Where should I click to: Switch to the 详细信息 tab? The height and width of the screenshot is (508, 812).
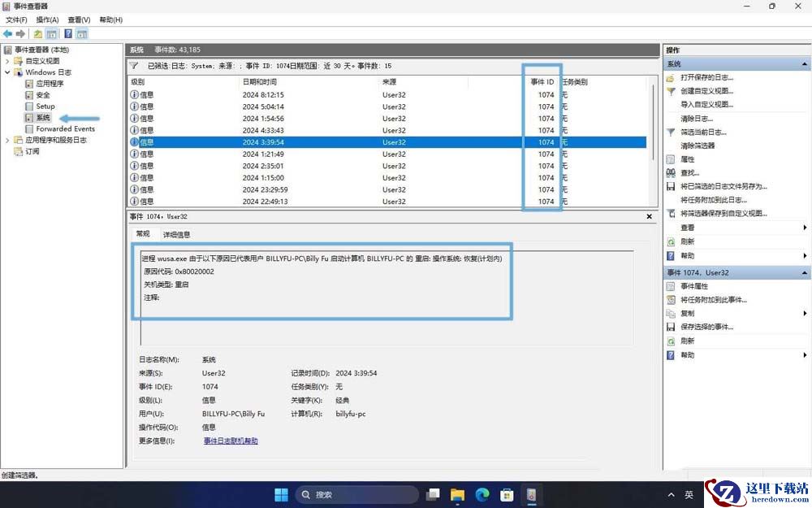(x=176, y=234)
